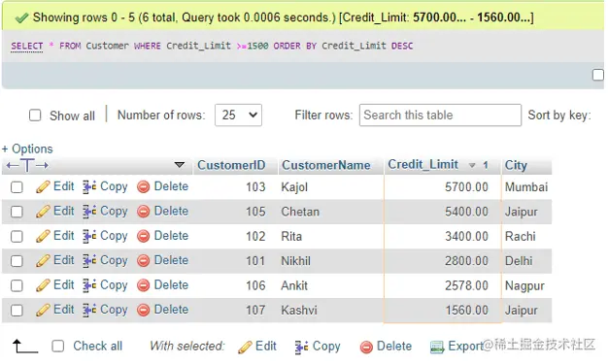Click the Copy icon in Rita row
The width and height of the screenshot is (608, 364).
[x=89, y=236]
